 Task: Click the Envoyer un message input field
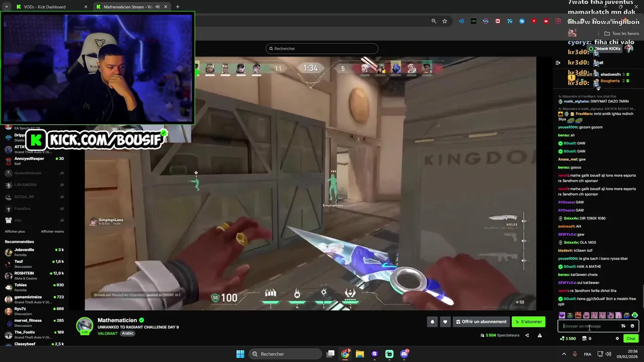598,326
